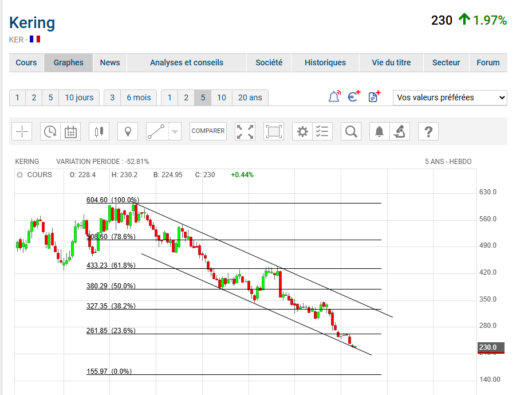
Task: Select the 3 months period
Action: point(112,97)
